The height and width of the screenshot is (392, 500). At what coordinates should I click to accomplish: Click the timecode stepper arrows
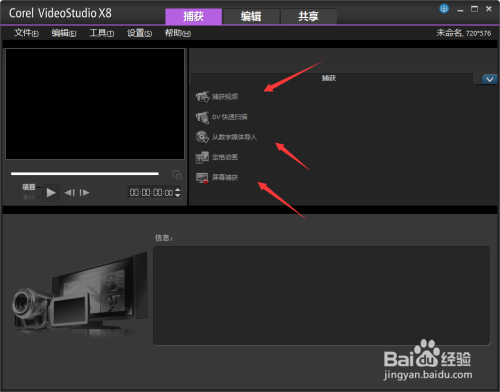pos(178,193)
